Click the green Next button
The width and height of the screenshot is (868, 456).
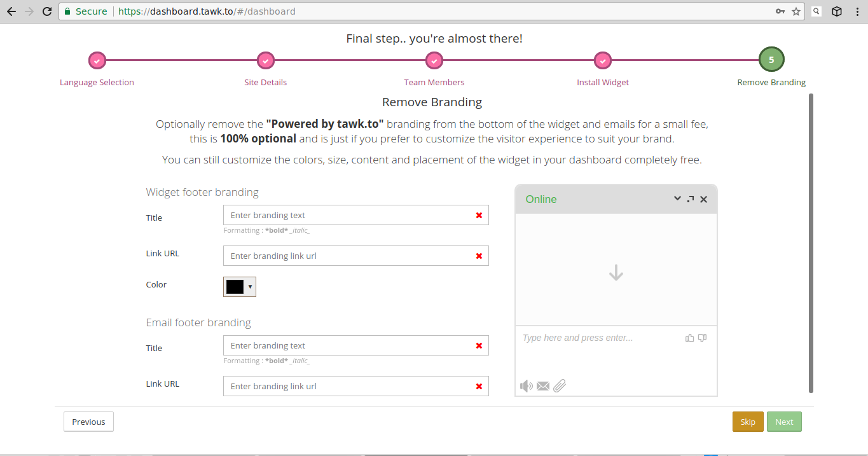784,422
